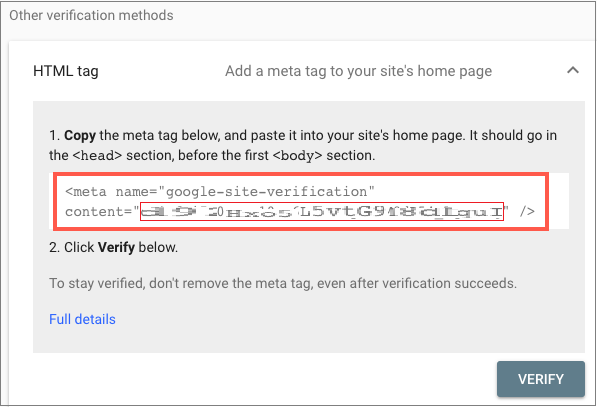Click the <body> code text
Screen dimensions: 597x407
coord(298,156)
